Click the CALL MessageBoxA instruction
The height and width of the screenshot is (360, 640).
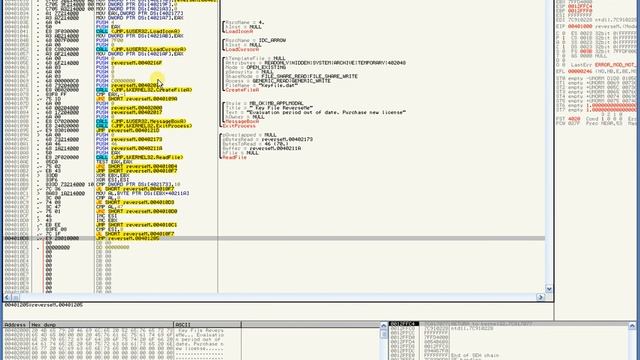[141, 121]
